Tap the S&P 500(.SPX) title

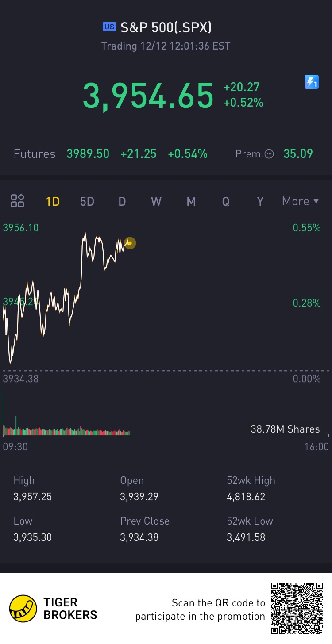tap(166, 27)
